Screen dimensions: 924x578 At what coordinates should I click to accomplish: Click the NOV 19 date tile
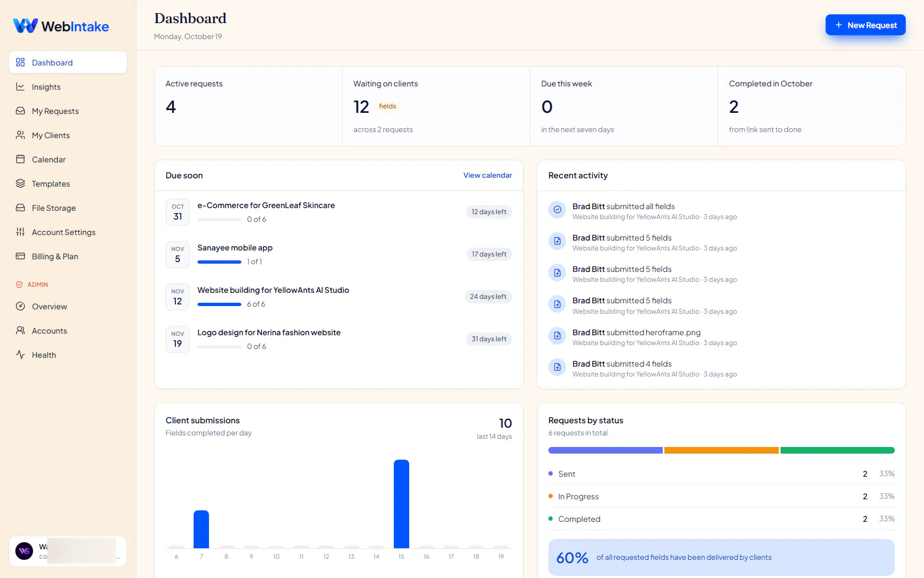(x=178, y=339)
